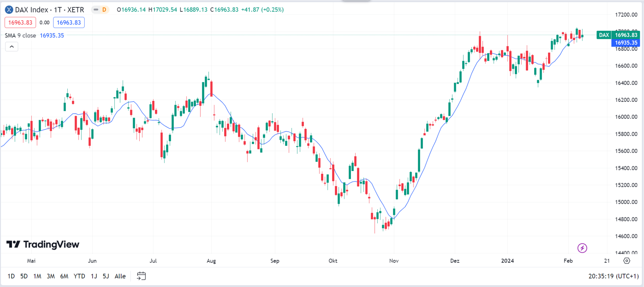Viewport: 644px width, 287px height.
Task: Select the 1J date range
Action: click(x=93, y=276)
